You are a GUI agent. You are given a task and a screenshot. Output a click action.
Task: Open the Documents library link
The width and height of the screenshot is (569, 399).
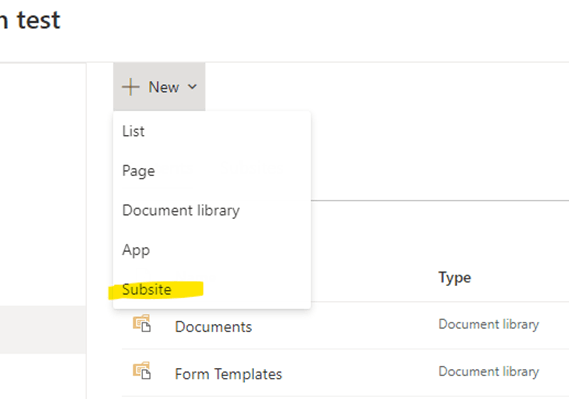click(x=213, y=327)
